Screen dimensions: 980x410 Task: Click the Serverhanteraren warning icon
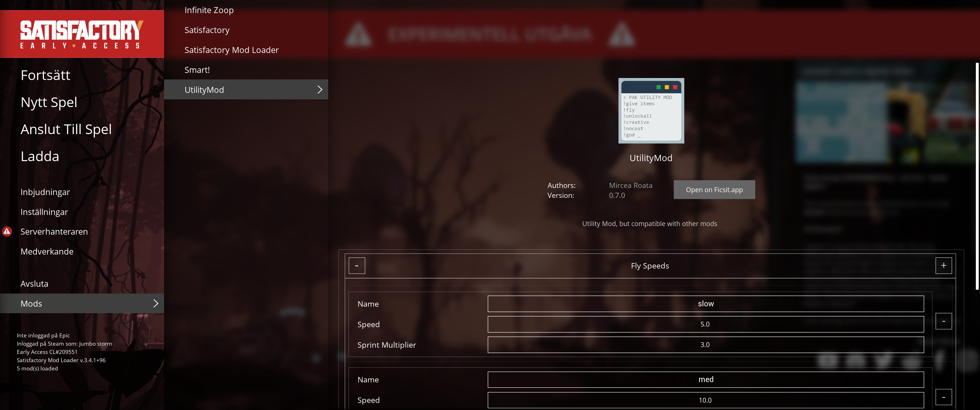[x=7, y=231]
